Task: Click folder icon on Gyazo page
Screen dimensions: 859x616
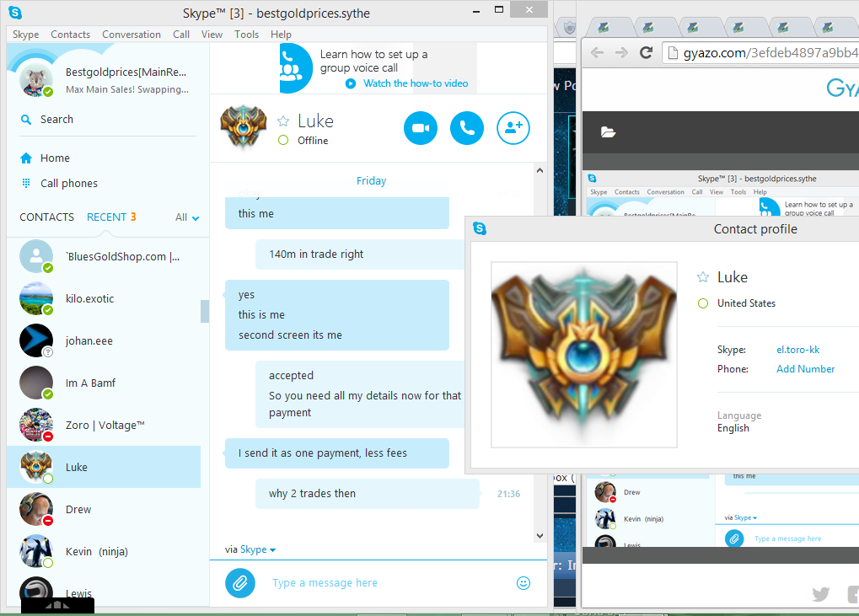Action: [608, 132]
